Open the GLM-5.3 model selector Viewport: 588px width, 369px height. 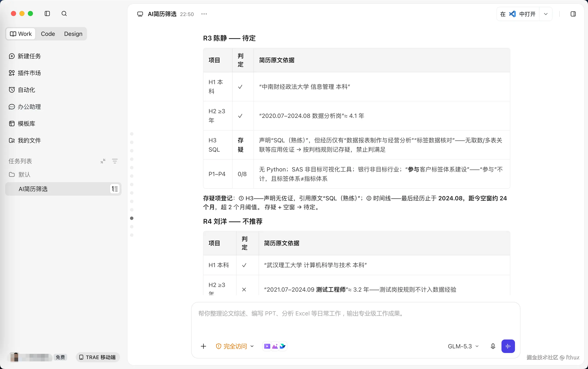pyautogui.click(x=463, y=346)
